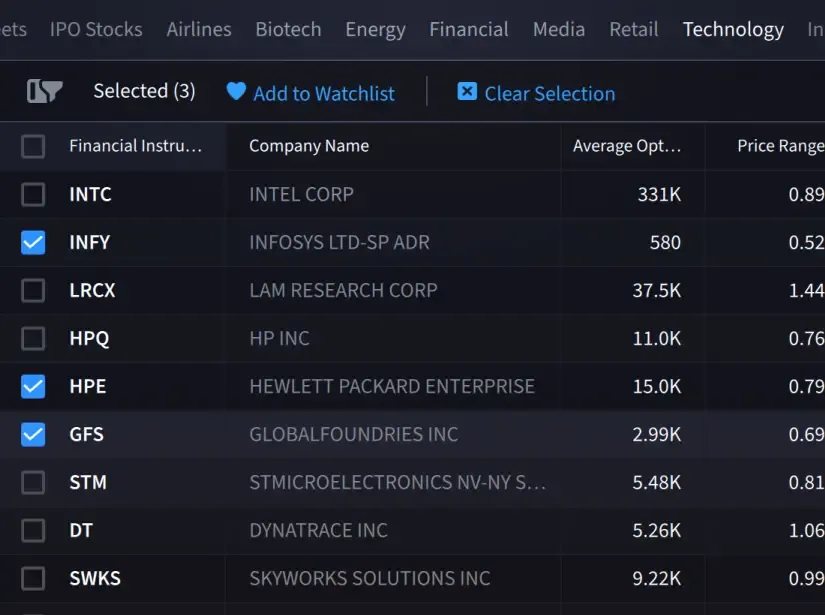This screenshot has width=825, height=615.
Task: Enable the checkbox for SWKS row
Action: click(32, 578)
